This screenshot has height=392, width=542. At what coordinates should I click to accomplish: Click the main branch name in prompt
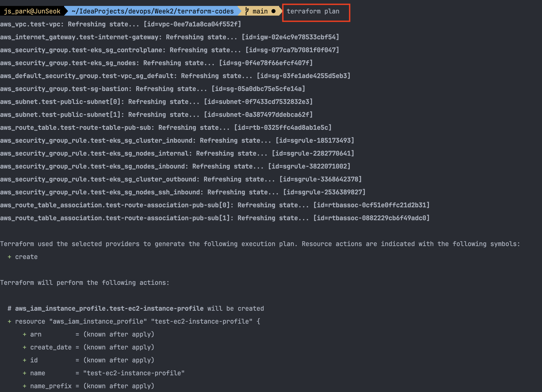pyautogui.click(x=260, y=11)
